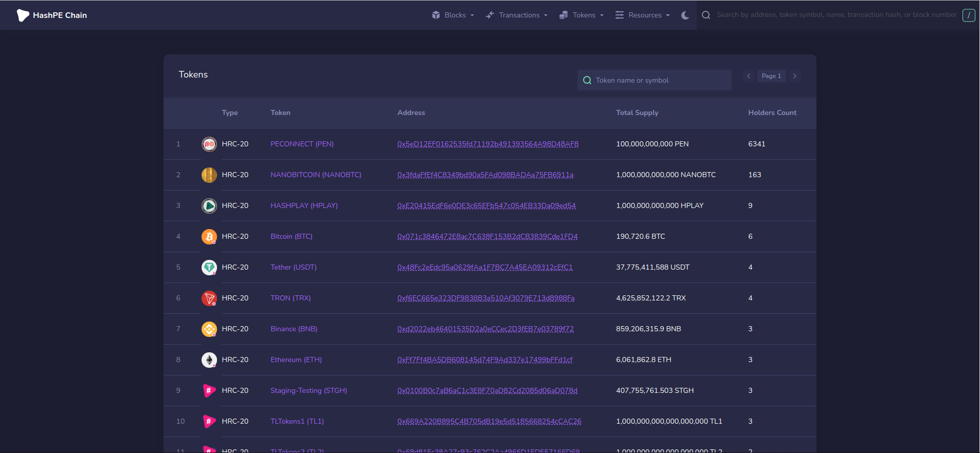Image resolution: width=980 pixels, height=453 pixels.
Task: Open TLTokens1 (TL1) token link
Action: pos(297,421)
